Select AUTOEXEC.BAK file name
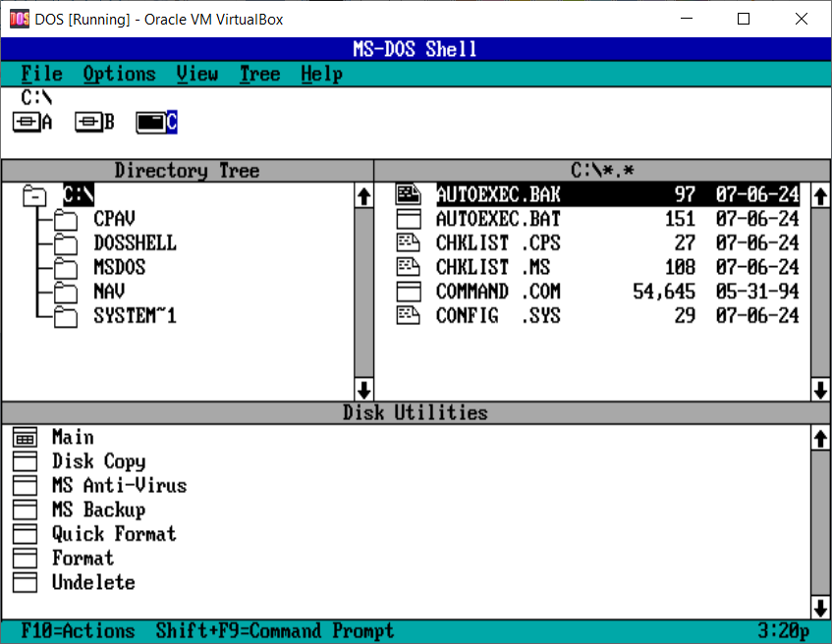This screenshot has width=832, height=644. coord(498,194)
